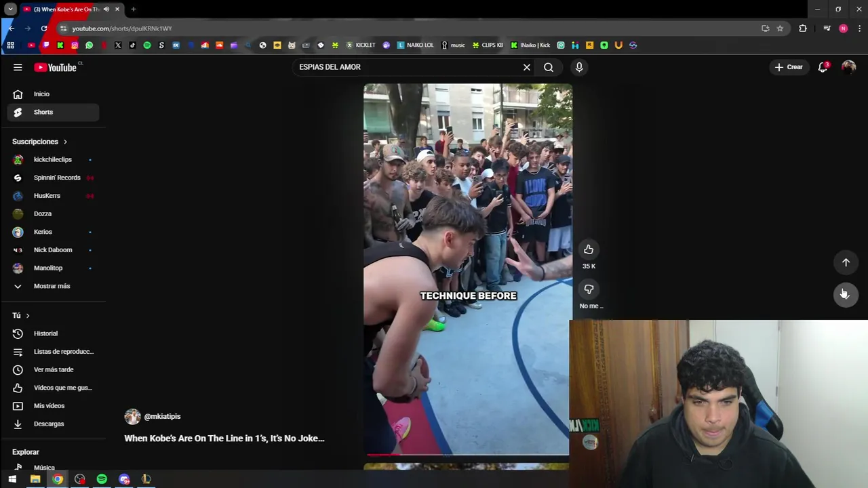Image resolution: width=868 pixels, height=488 pixels.
Task: Open the Windows Start menu
Action: pos(12,479)
